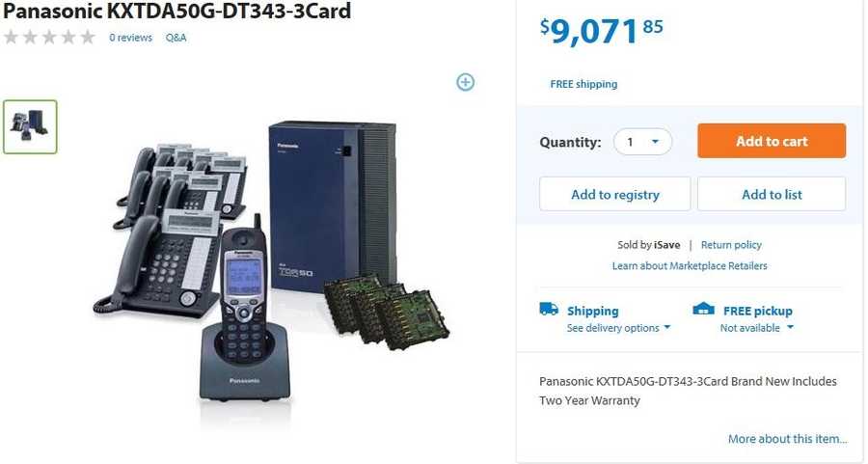The height and width of the screenshot is (464, 868).
Task: Open the Q&A link
Action: click(x=176, y=38)
